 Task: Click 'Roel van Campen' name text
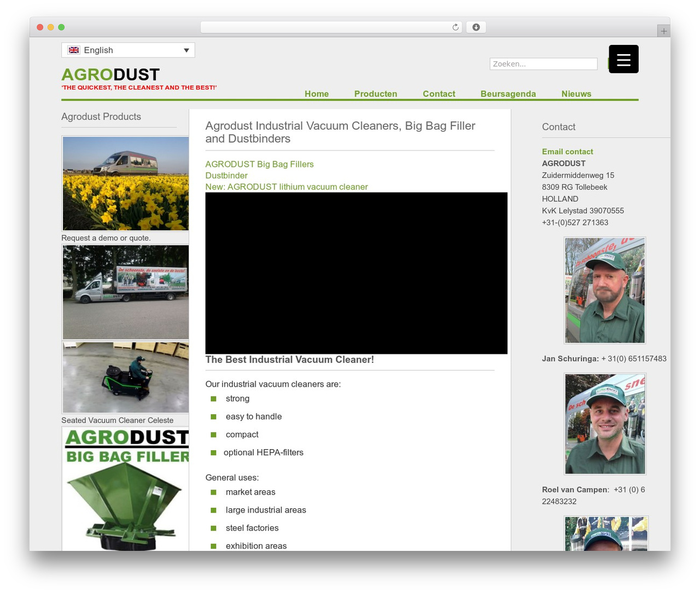click(575, 490)
